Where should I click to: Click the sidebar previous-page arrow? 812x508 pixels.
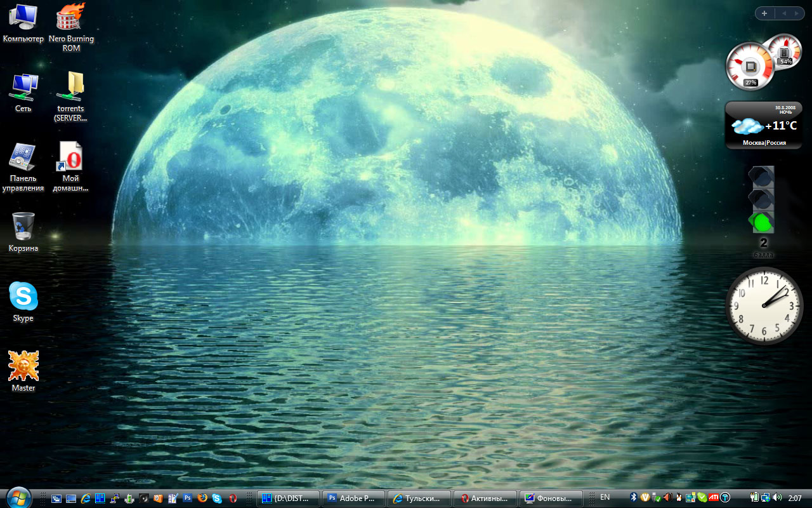click(783, 13)
